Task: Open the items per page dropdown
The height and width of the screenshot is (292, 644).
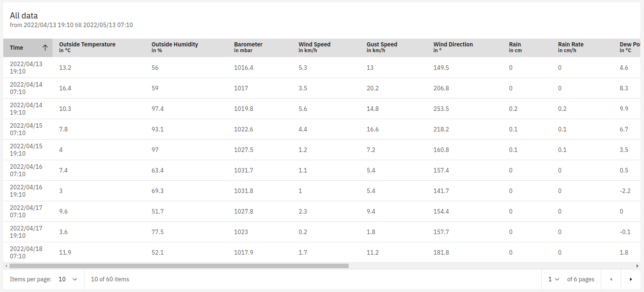Action: point(68,279)
